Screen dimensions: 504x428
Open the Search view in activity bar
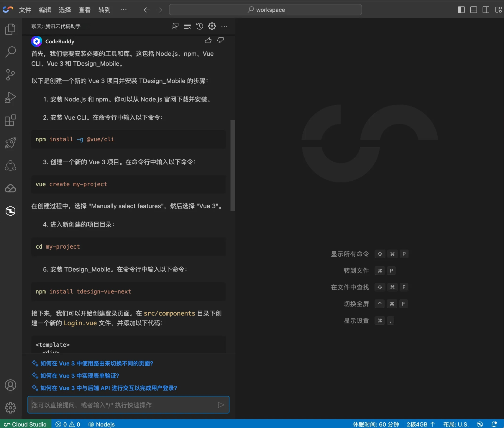tap(10, 52)
